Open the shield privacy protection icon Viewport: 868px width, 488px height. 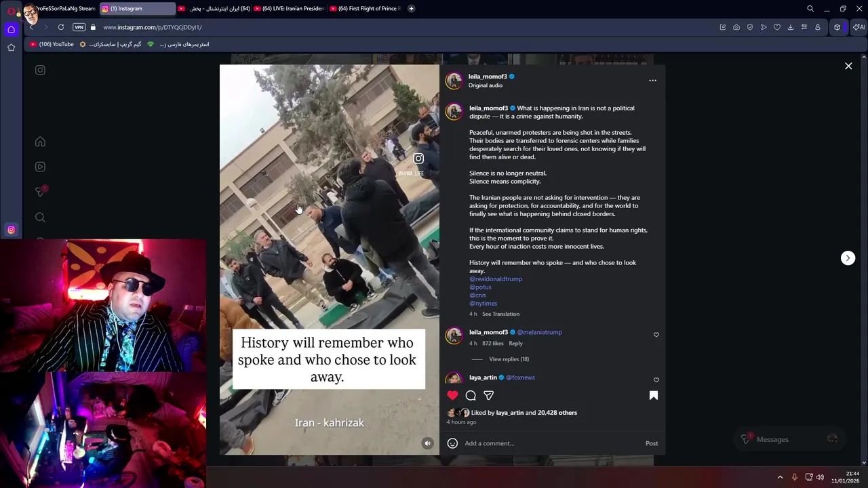(x=750, y=27)
